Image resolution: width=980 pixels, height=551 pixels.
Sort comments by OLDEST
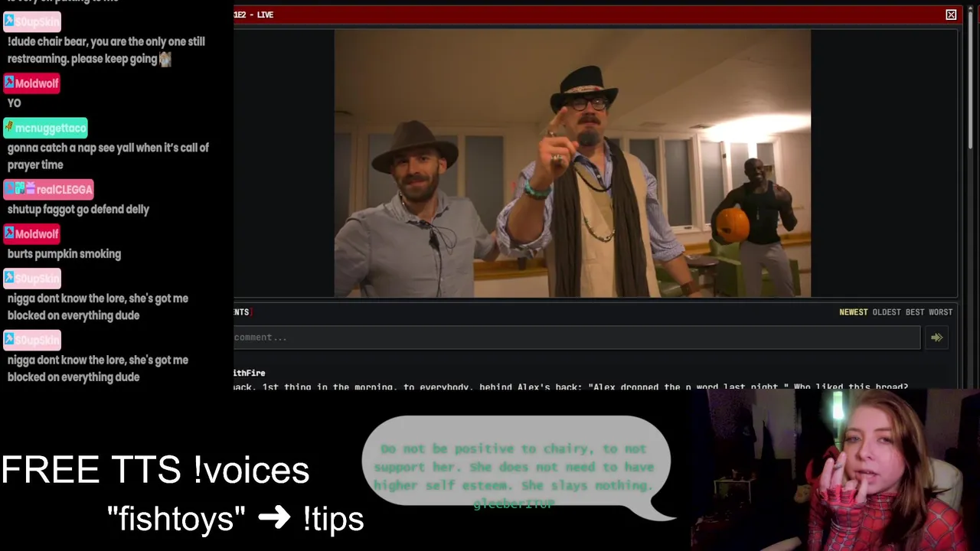pyautogui.click(x=887, y=312)
